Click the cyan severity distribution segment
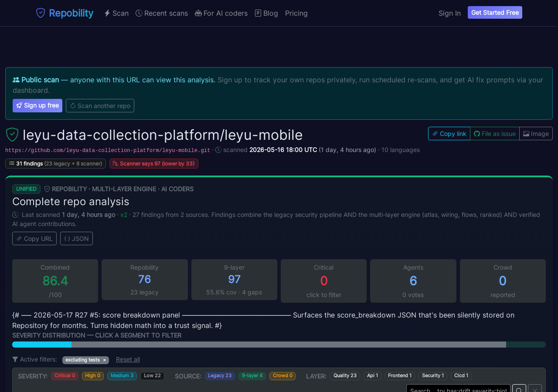The width and height of the screenshot is (558, 392). coord(42,345)
